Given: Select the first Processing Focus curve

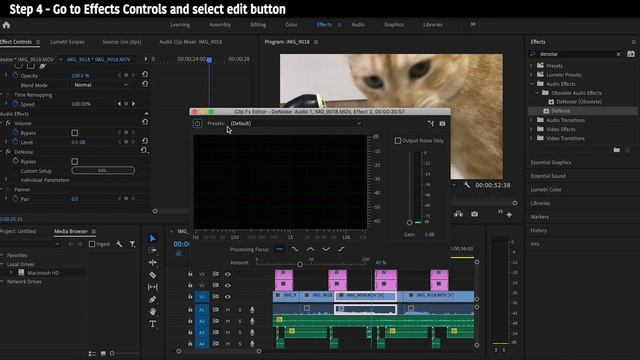Looking at the screenshot, I should tap(280, 249).
